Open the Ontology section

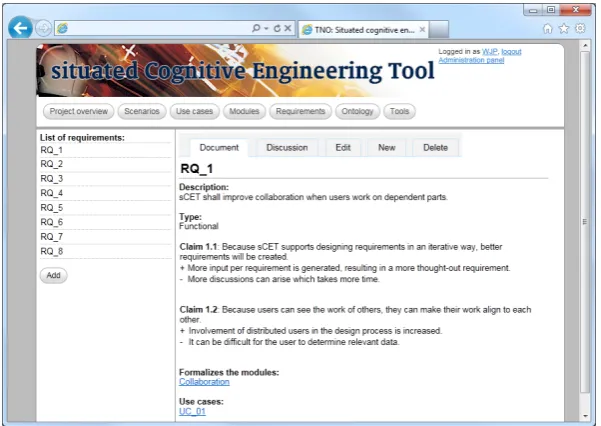357,111
